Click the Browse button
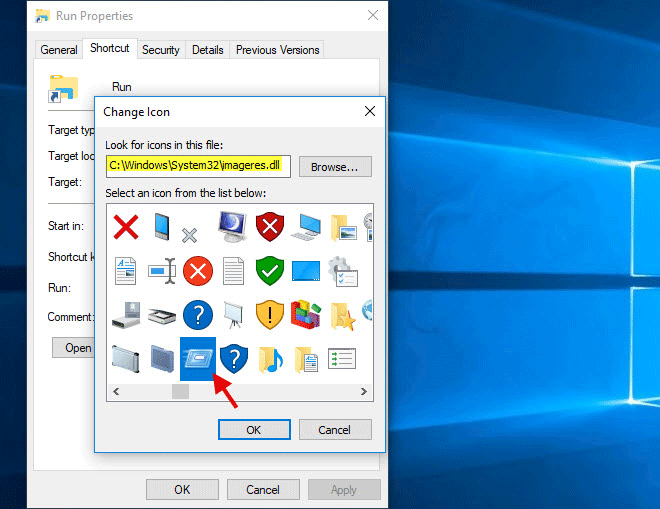 [x=335, y=167]
